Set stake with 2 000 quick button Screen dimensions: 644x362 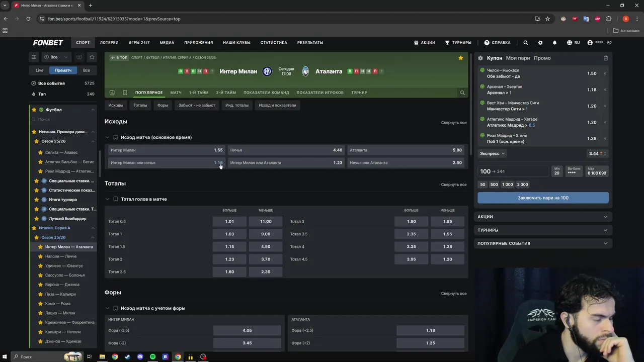coord(522,185)
